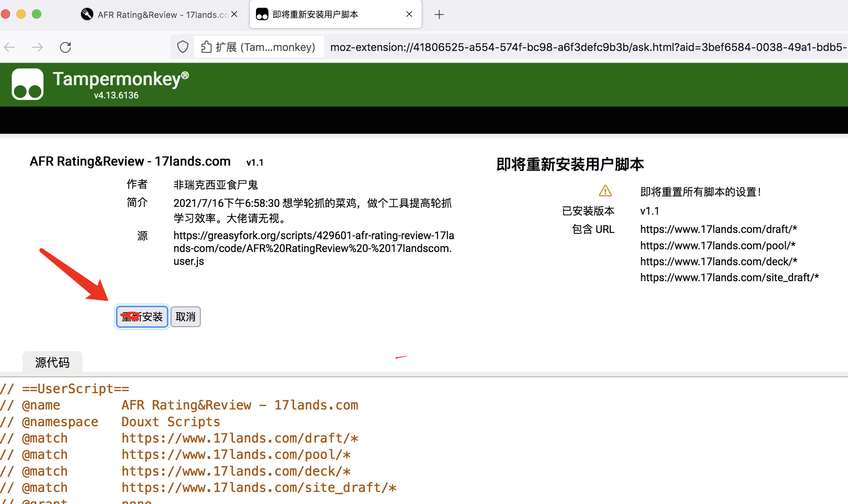Switch to the AFR Rating&Review browser tab
This screenshot has height=504, width=848.
[156, 15]
